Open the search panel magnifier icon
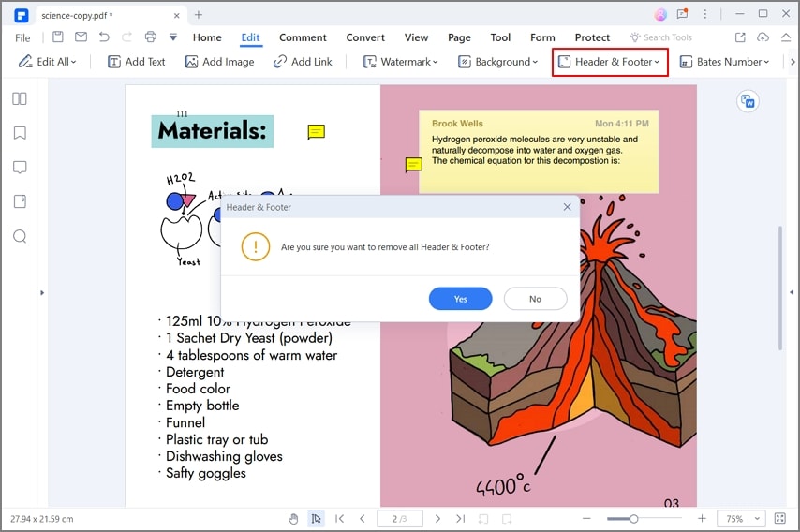The width and height of the screenshot is (800, 532). click(x=20, y=236)
